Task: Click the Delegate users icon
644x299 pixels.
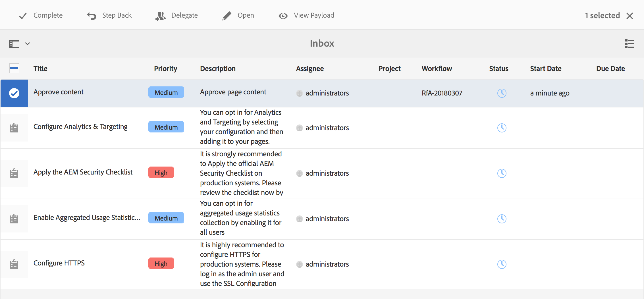Action: pos(161,16)
